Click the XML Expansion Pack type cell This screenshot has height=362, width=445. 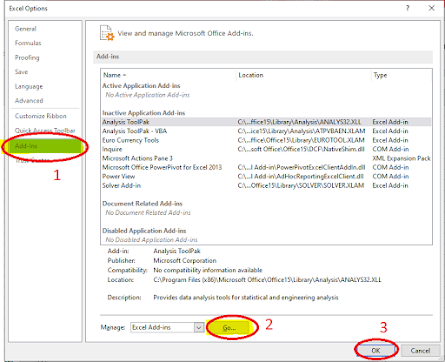point(401,158)
